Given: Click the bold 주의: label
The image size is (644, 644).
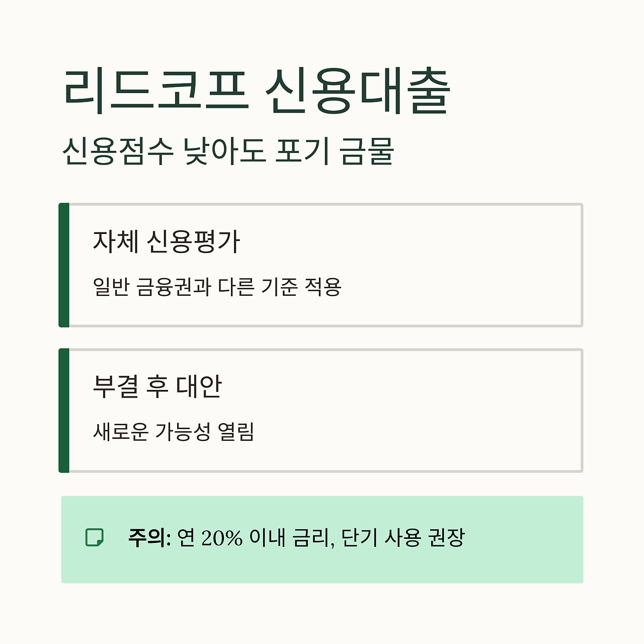Looking at the screenshot, I should pos(150,538).
